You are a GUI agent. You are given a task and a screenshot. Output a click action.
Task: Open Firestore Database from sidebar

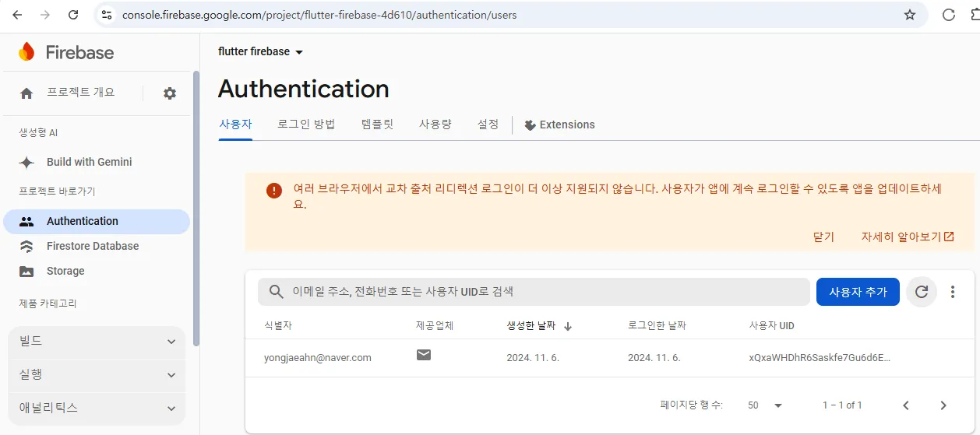pyautogui.click(x=93, y=246)
